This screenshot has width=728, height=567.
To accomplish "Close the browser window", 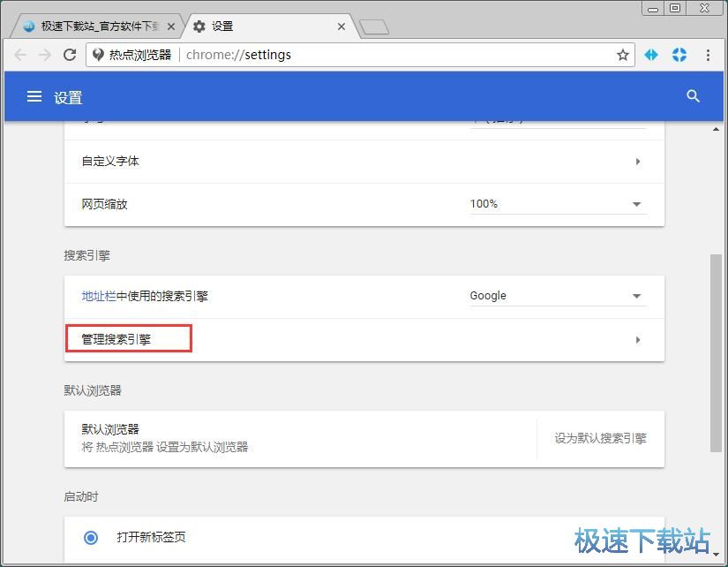I will pos(704,8).
